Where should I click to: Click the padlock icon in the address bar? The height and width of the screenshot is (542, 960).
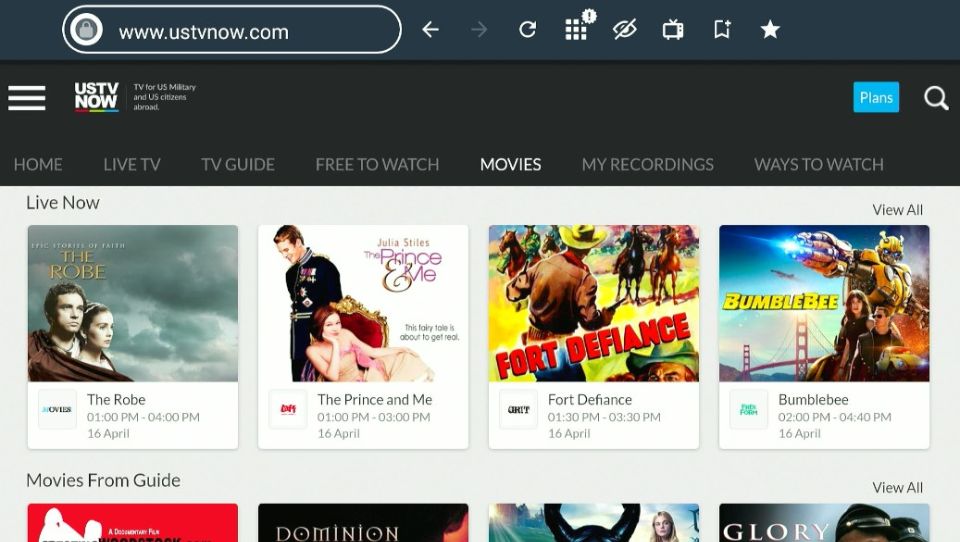click(86, 29)
